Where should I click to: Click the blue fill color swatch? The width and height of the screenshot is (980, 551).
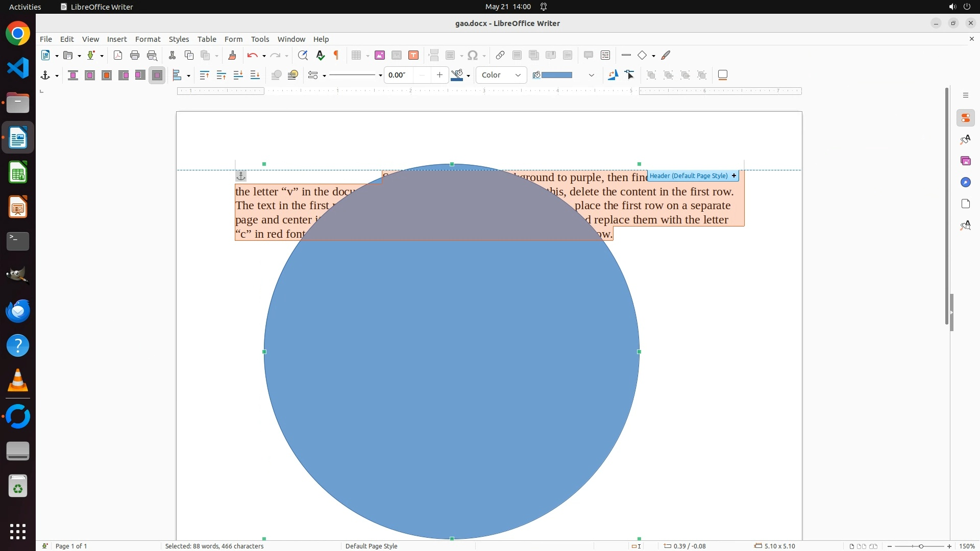(556, 75)
